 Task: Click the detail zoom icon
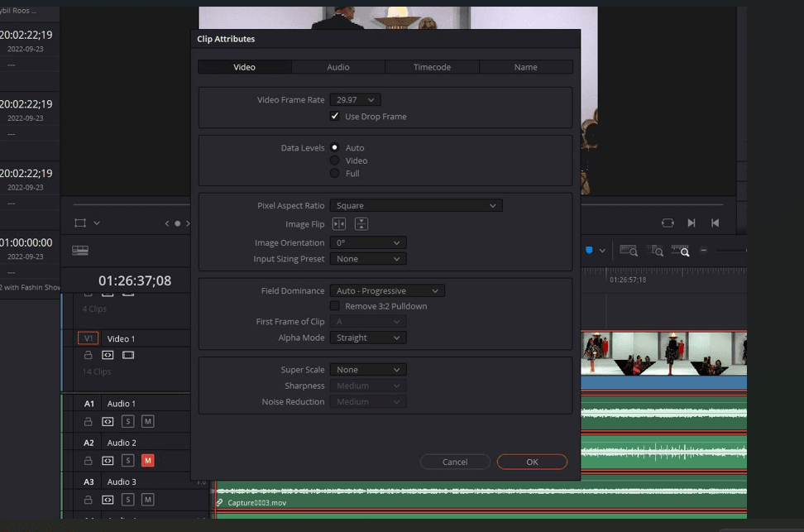(x=654, y=250)
